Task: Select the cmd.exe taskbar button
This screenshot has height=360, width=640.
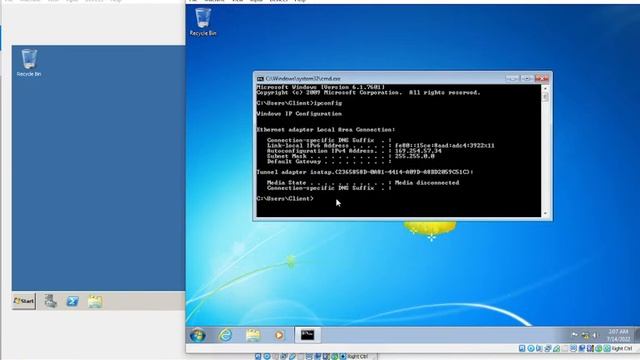Action: (x=308, y=335)
